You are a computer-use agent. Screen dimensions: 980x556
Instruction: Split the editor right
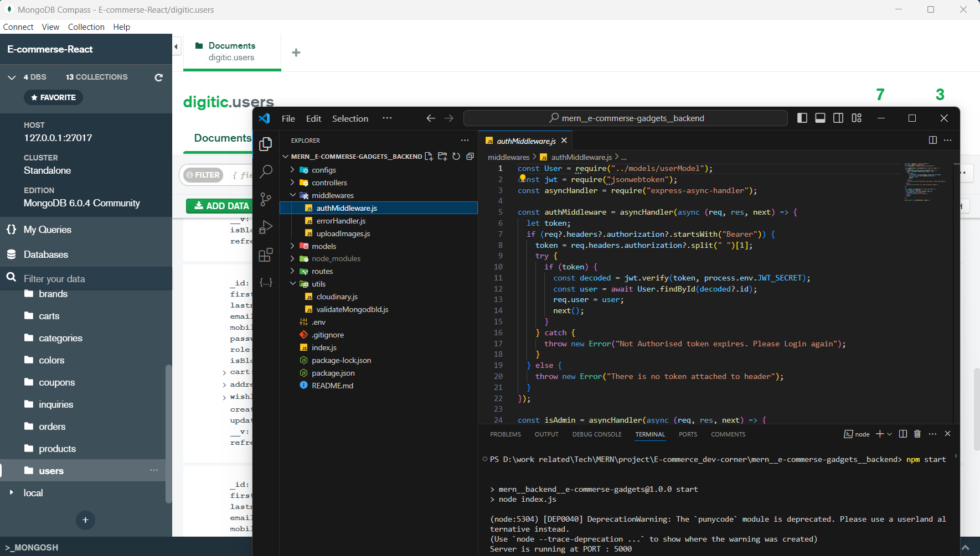(932, 140)
